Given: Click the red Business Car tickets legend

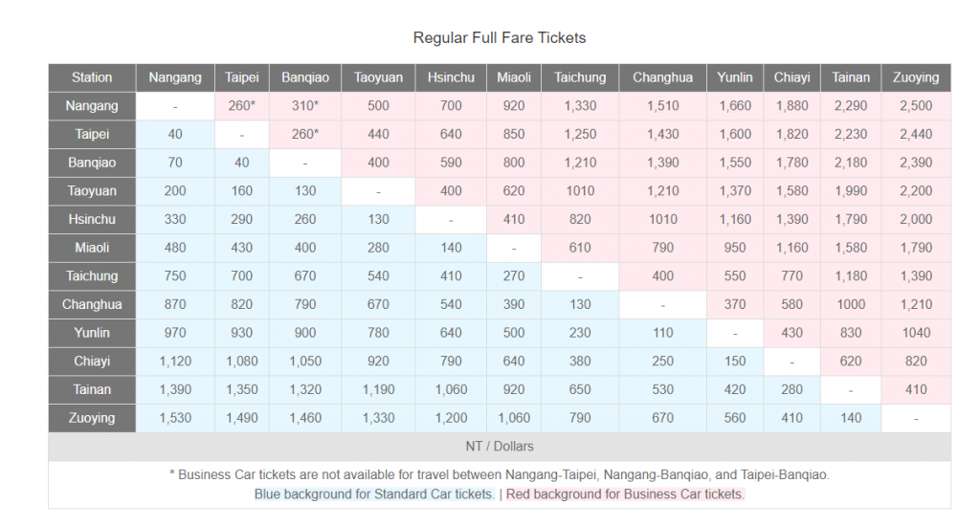Looking at the screenshot, I should point(625,494).
